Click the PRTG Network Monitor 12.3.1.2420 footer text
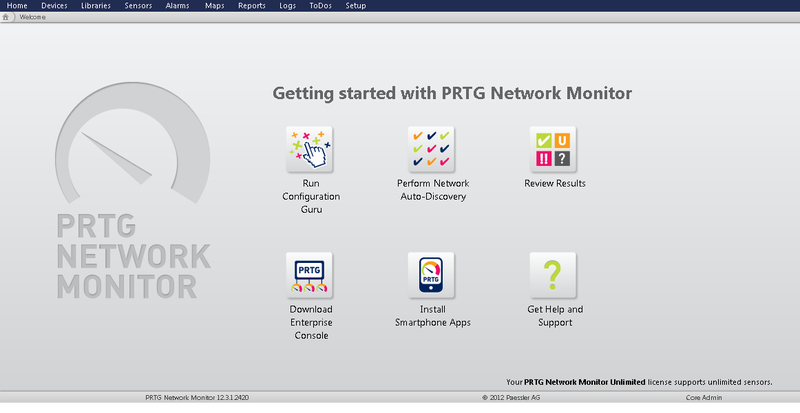800x413 pixels. [x=197, y=397]
